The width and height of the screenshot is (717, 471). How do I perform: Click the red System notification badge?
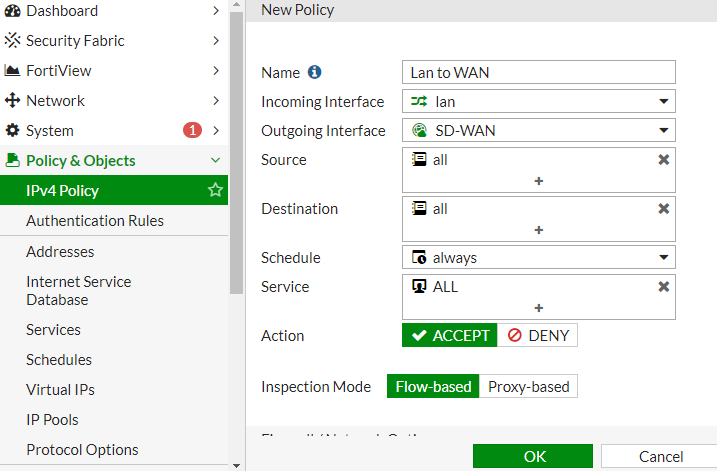(193, 130)
